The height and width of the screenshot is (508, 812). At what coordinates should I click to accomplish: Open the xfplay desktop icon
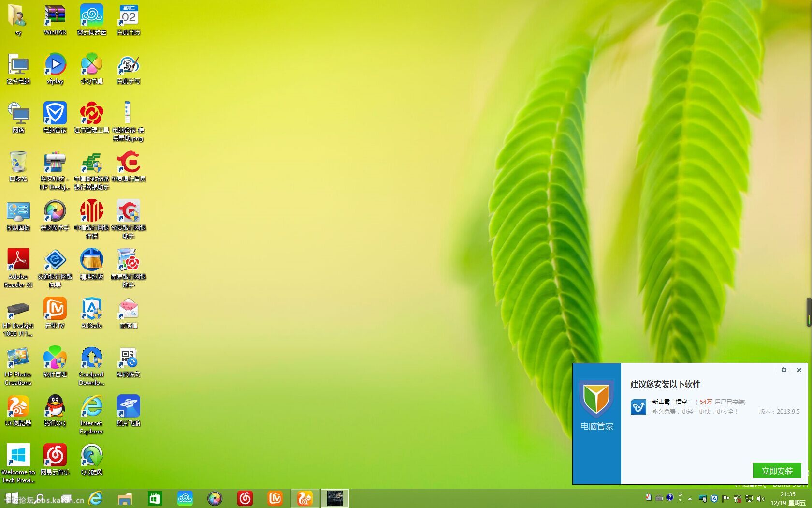tap(55, 69)
